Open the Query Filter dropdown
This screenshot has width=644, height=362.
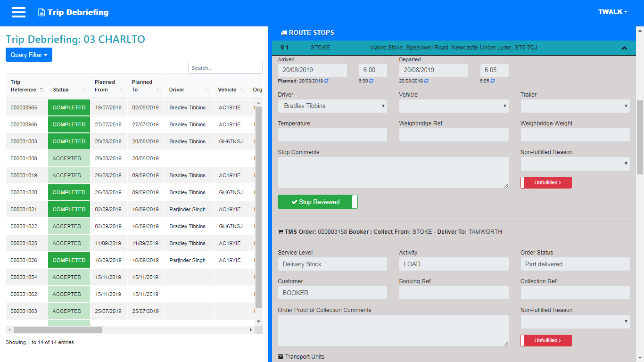coord(29,55)
